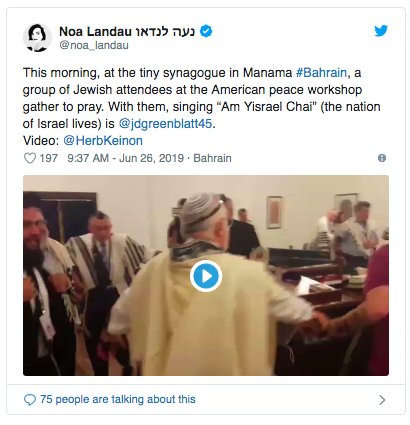This screenshot has width=410, height=425.
Task: Open the @HerbKeinon profile link
Action: [x=103, y=141]
